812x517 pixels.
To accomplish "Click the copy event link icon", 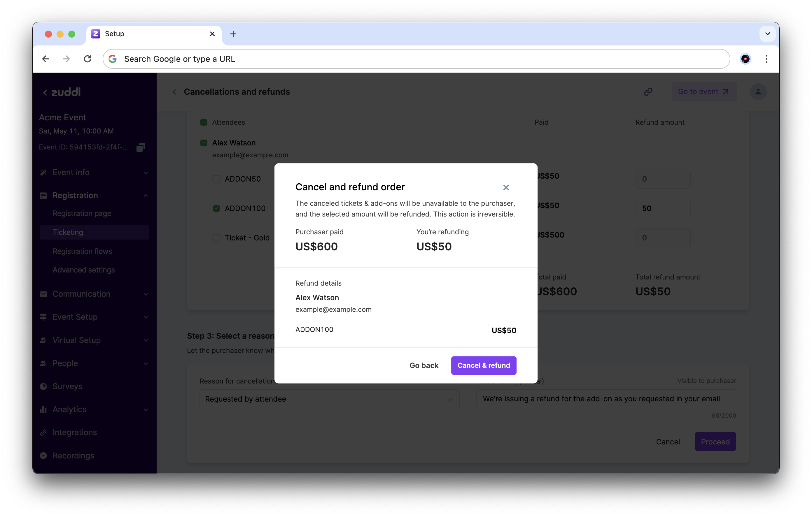I will [648, 92].
